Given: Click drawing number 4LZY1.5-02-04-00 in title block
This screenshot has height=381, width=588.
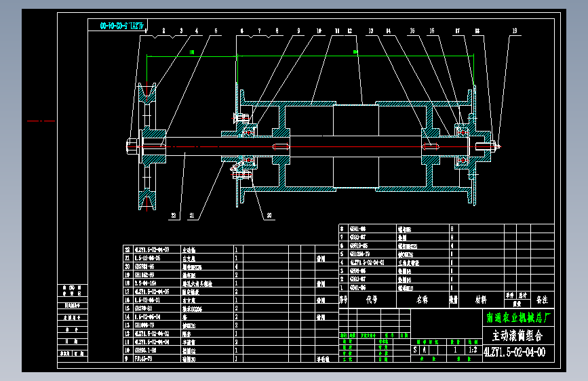Looking at the screenshot, I should coord(515,352).
